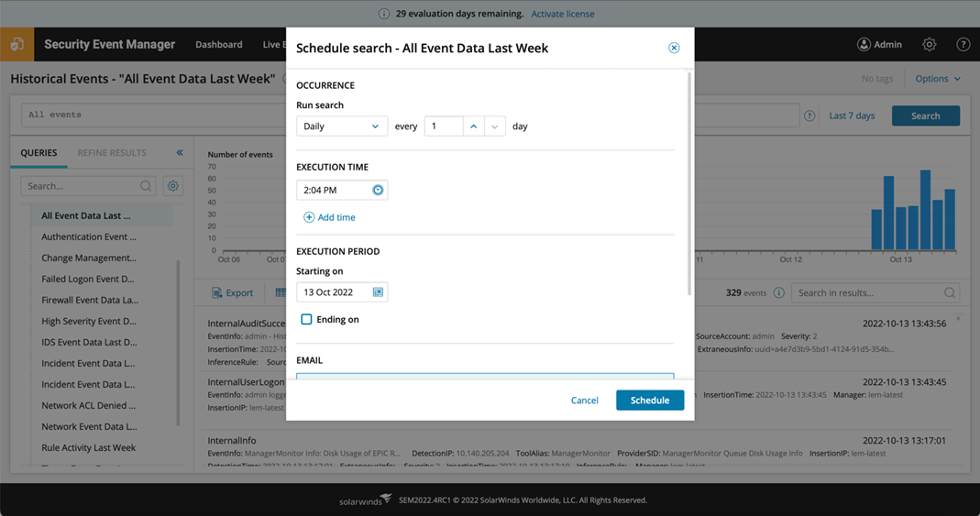This screenshot has width=980, height=516.
Task: Click the query list scrollbar
Action: click(x=178, y=343)
